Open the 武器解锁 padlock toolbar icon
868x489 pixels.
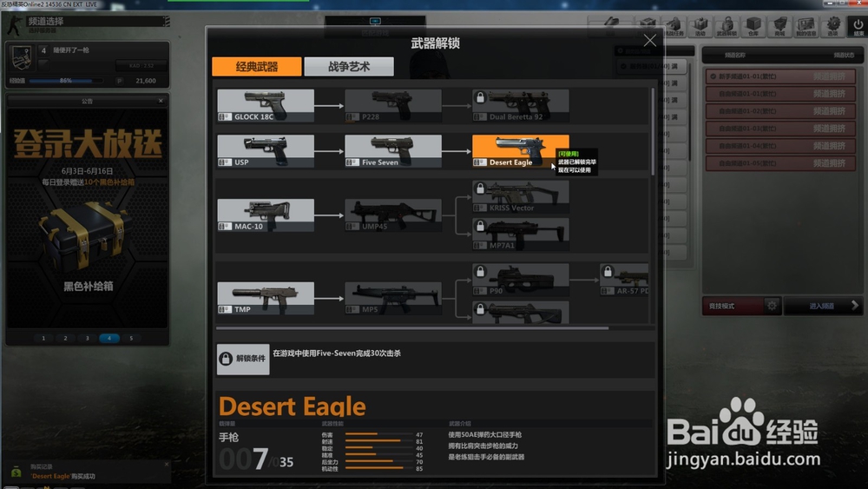[727, 26]
